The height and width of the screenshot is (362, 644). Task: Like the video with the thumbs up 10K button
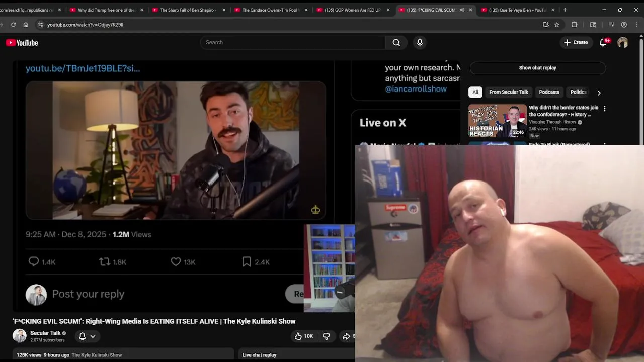pyautogui.click(x=304, y=336)
